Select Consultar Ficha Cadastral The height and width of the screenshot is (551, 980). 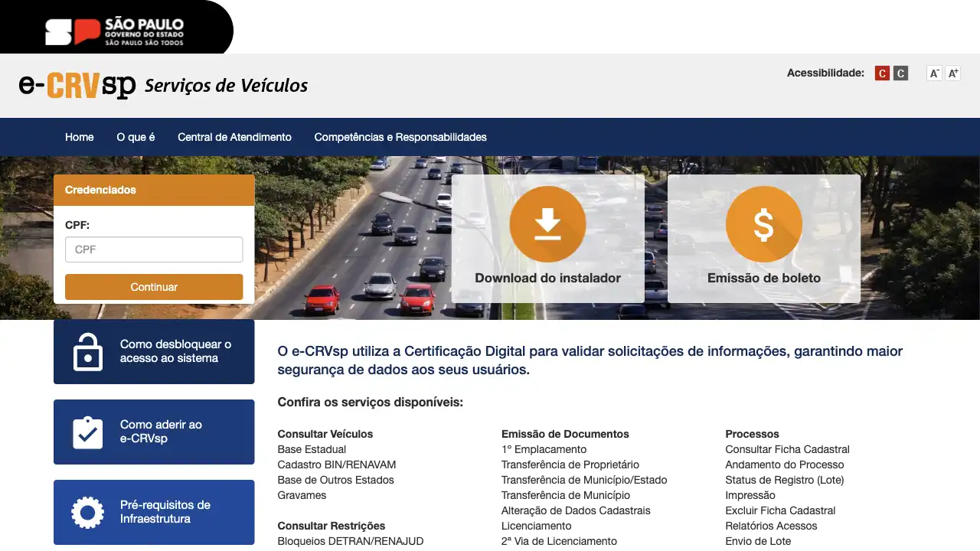click(x=787, y=449)
